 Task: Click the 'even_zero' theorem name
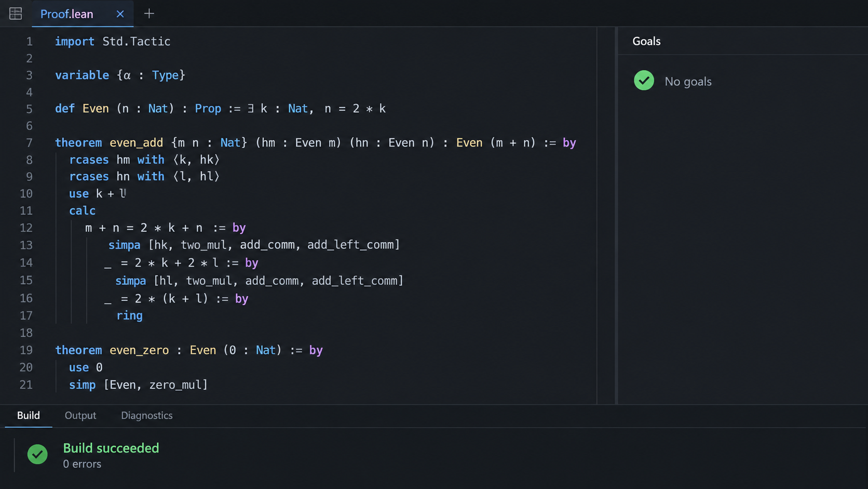click(139, 350)
